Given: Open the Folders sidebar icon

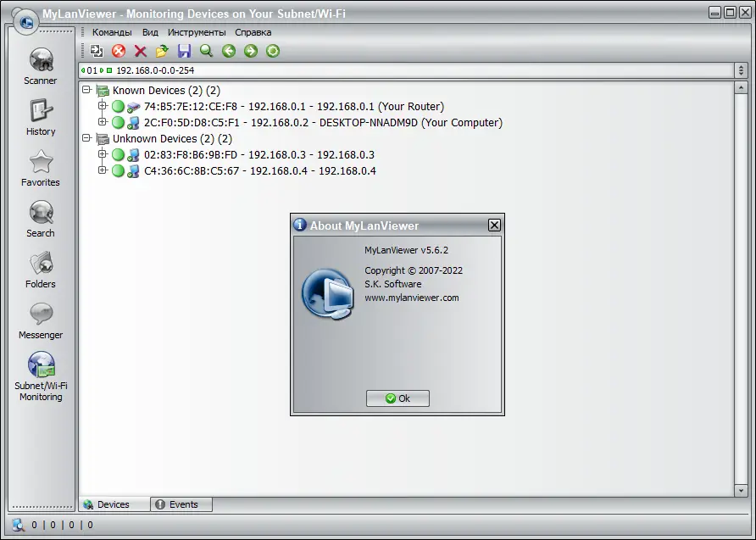Looking at the screenshot, I should (x=41, y=264).
